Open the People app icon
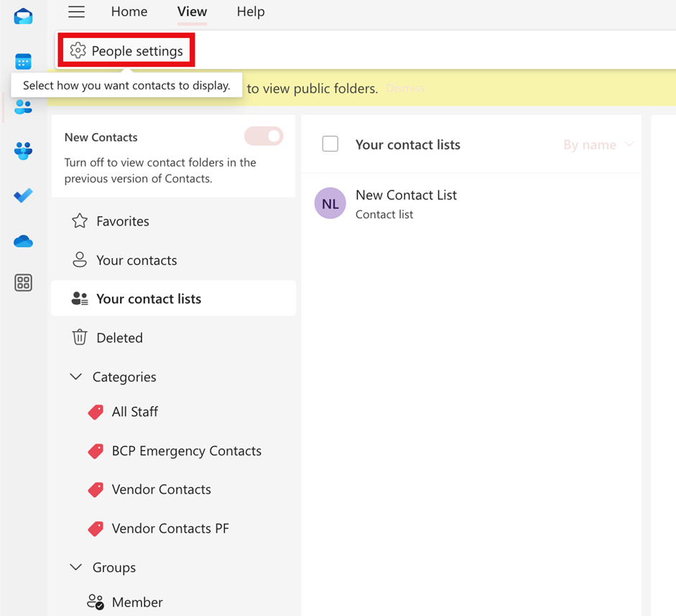This screenshot has width=676, height=616. 23,107
